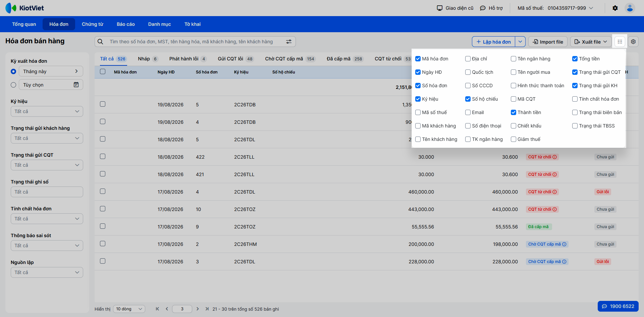644x317 pixels.
Task: Toggle the column chooser list icon
Action: (x=620, y=42)
